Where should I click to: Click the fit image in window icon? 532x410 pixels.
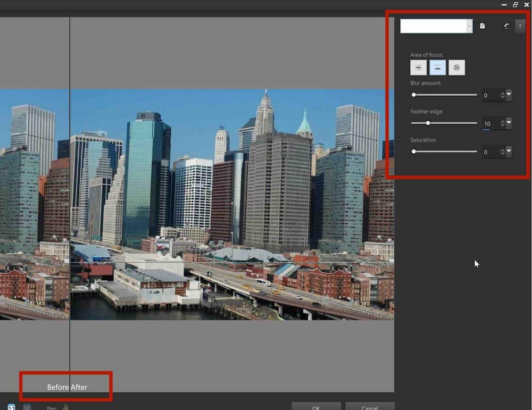[x=27, y=406]
